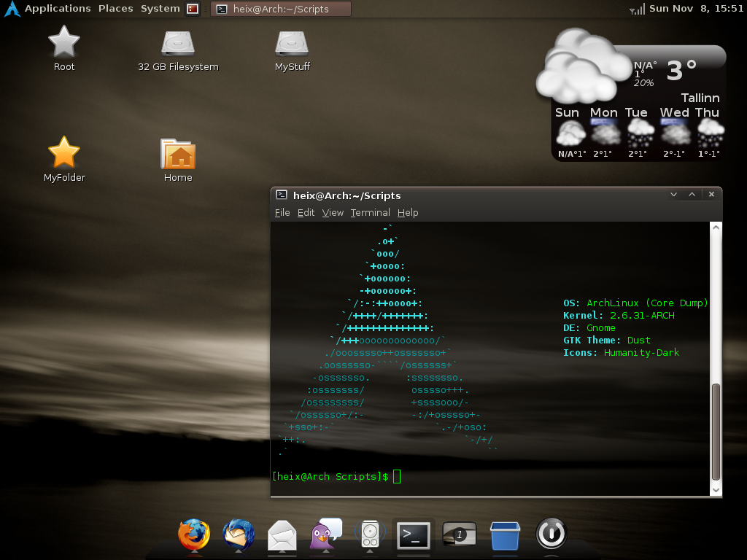The height and width of the screenshot is (560, 747).
Task: Click the terminal prompt cursor
Action: [x=397, y=477]
